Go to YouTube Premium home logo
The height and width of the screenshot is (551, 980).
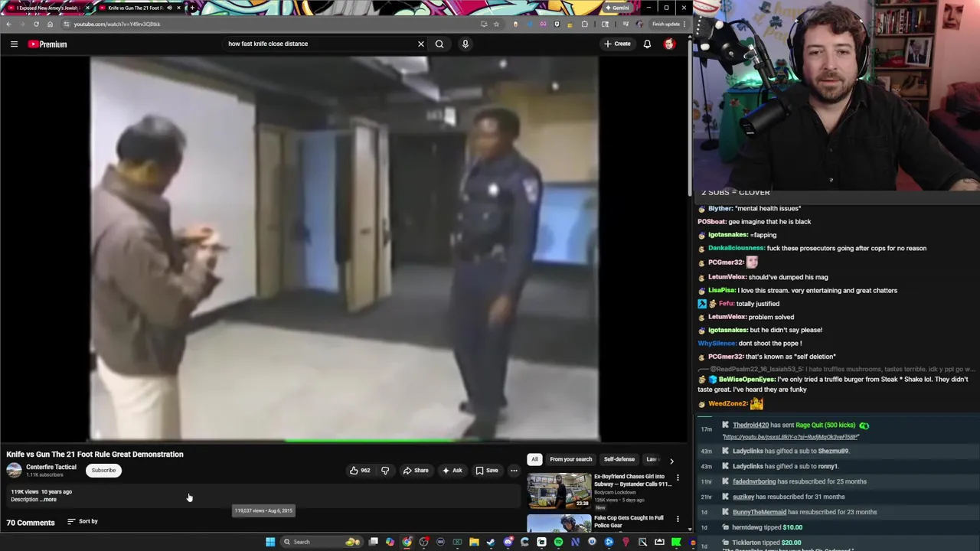(x=47, y=44)
